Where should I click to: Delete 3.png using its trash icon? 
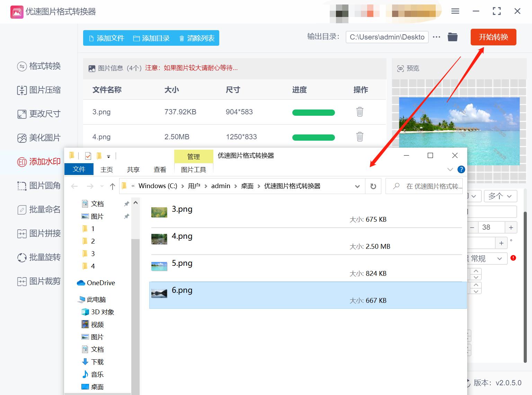click(x=360, y=112)
